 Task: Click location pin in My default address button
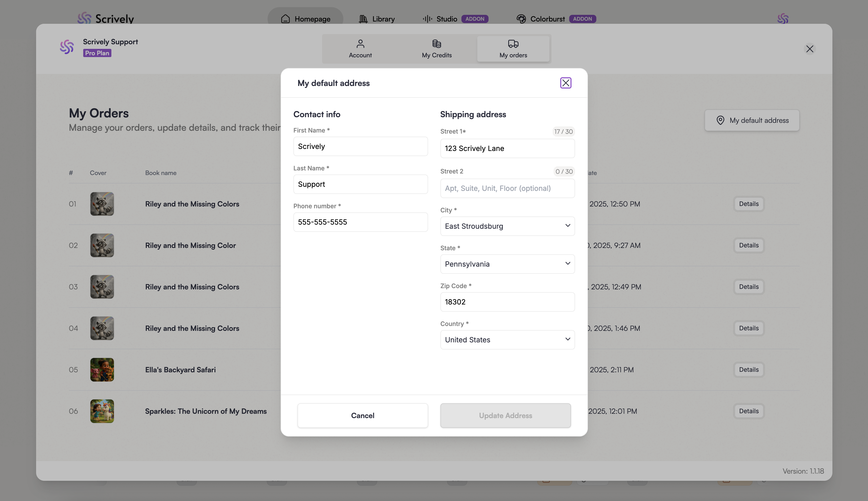tap(720, 121)
